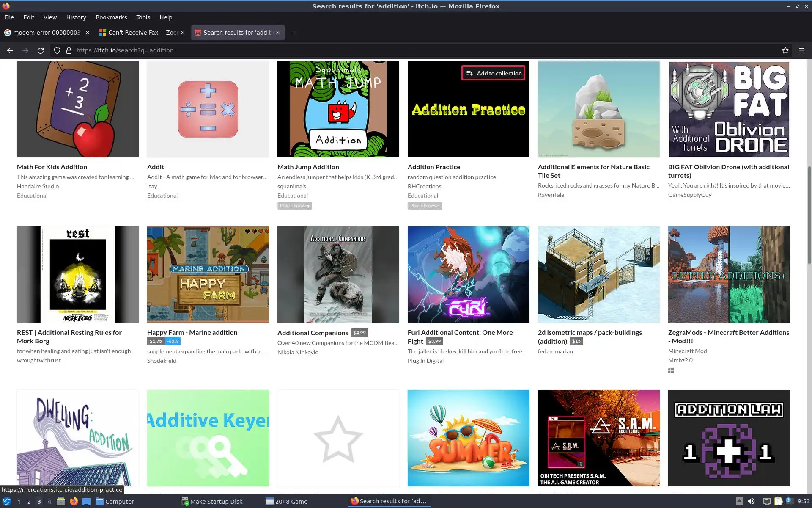Viewport: 812px width, 508px height.
Task: Reload the current page
Action: coord(41,50)
